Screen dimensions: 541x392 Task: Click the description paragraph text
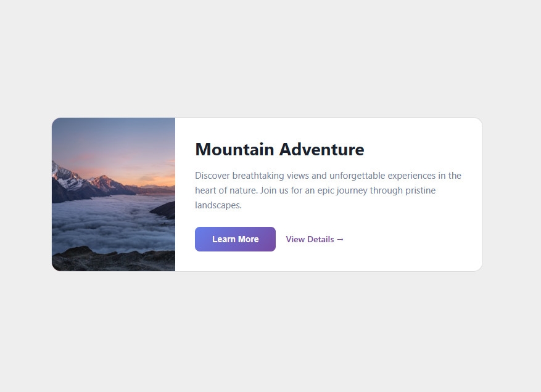pyautogui.click(x=327, y=190)
